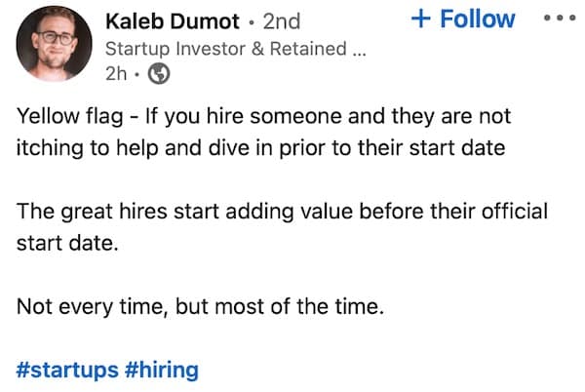
Task: Click the short "start date." line ending the paragraph
Action: tap(66, 243)
